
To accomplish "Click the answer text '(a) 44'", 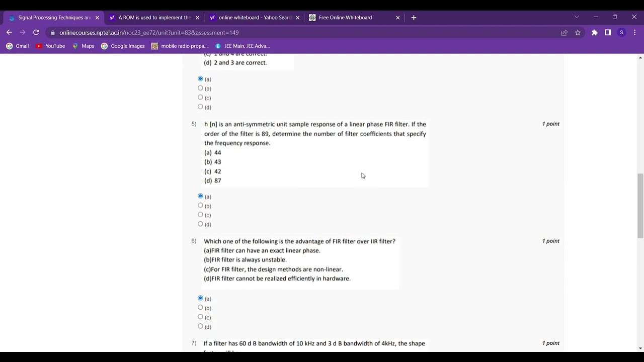I will coord(213,153).
